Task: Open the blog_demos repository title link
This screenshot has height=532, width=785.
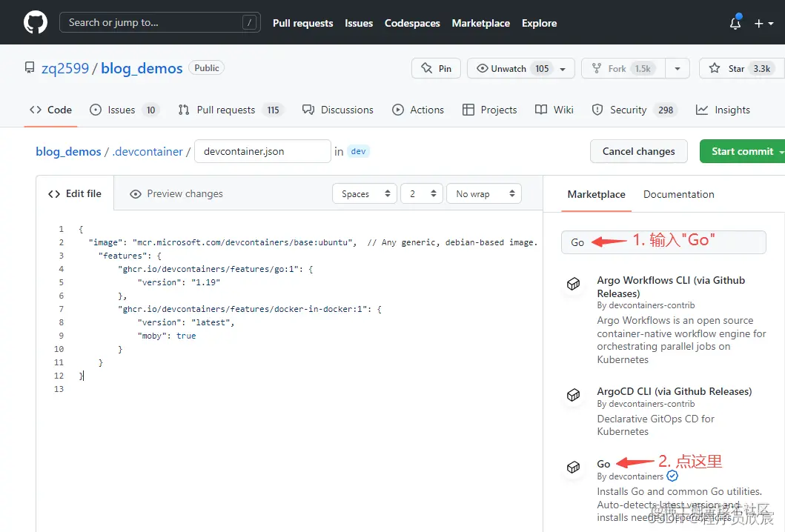Action: [142, 68]
